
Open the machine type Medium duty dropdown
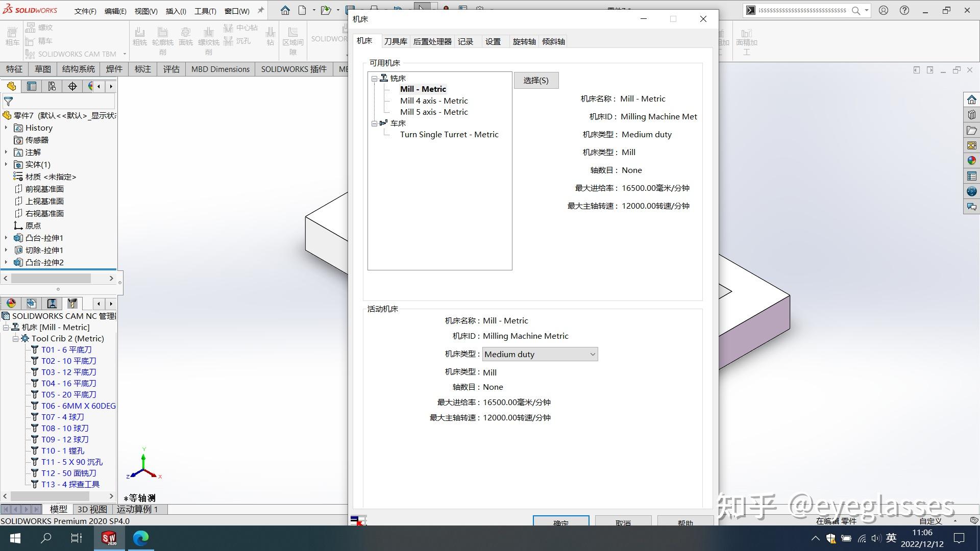coord(540,354)
